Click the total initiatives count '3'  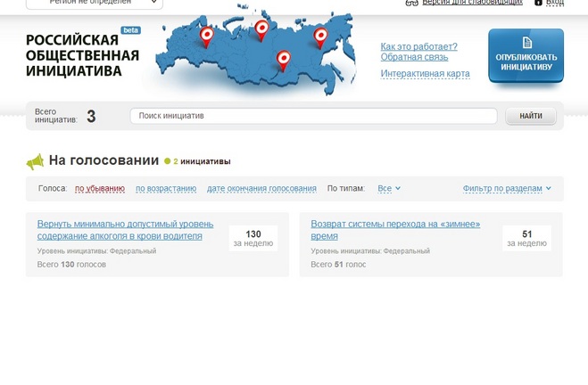91,117
